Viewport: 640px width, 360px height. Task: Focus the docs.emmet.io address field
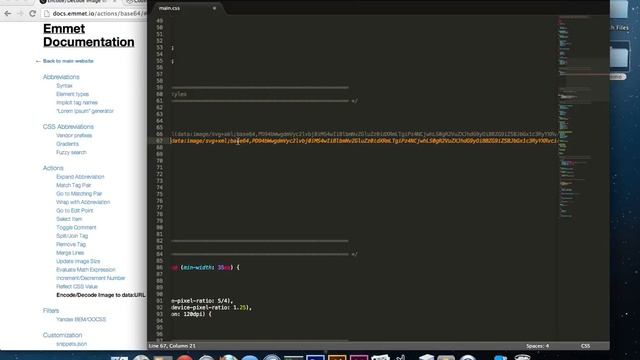pyautogui.click(x=99, y=13)
